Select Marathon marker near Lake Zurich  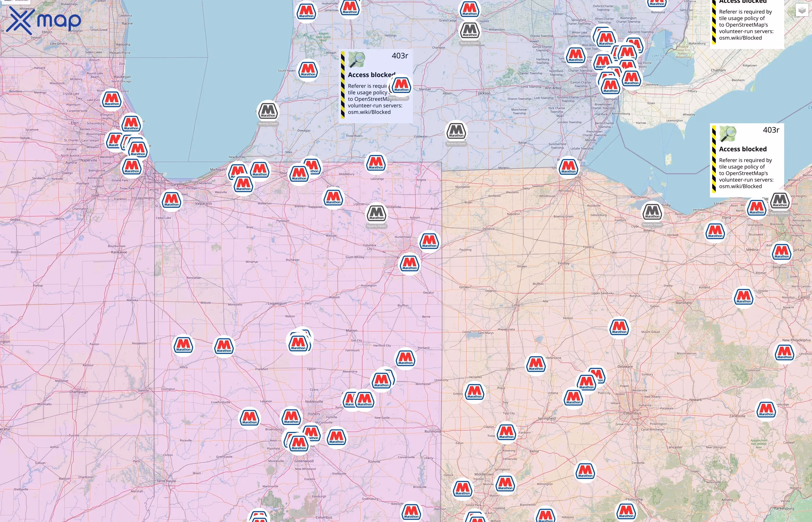click(112, 100)
